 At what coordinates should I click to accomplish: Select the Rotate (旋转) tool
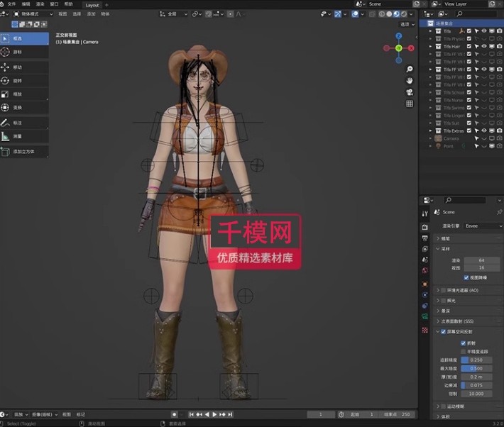[24, 81]
